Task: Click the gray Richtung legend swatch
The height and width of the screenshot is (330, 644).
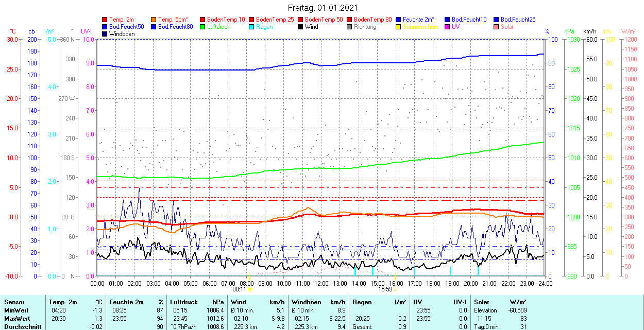Action: click(x=350, y=27)
